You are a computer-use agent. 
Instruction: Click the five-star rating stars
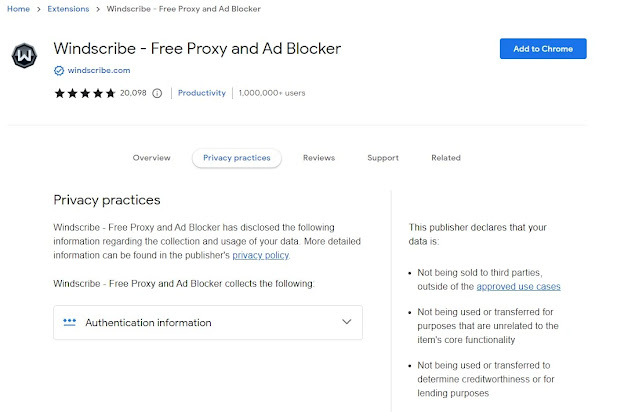[85, 93]
